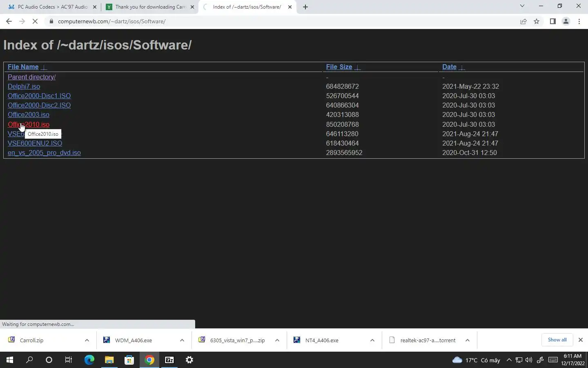The height and width of the screenshot is (368, 588).
Task: Open Task View
Action: click(x=69, y=360)
